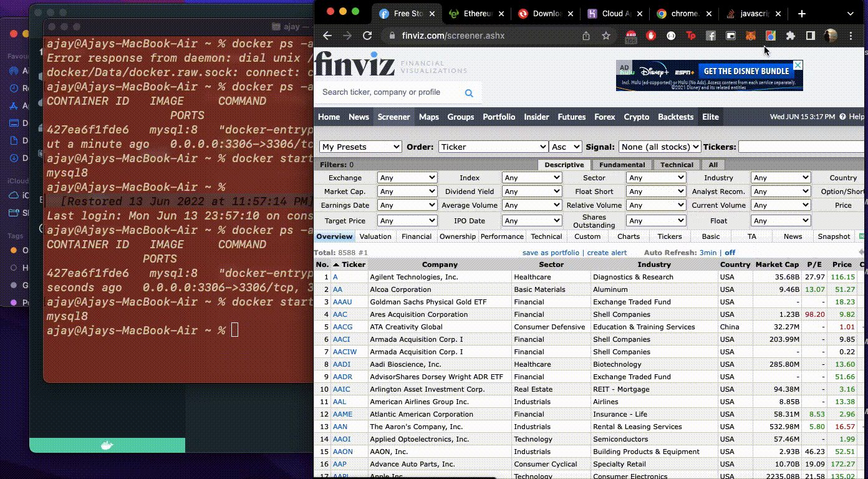868x479 pixels.
Task: Open the Asc sort direction dropdown
Action: [x=565, y=147]
